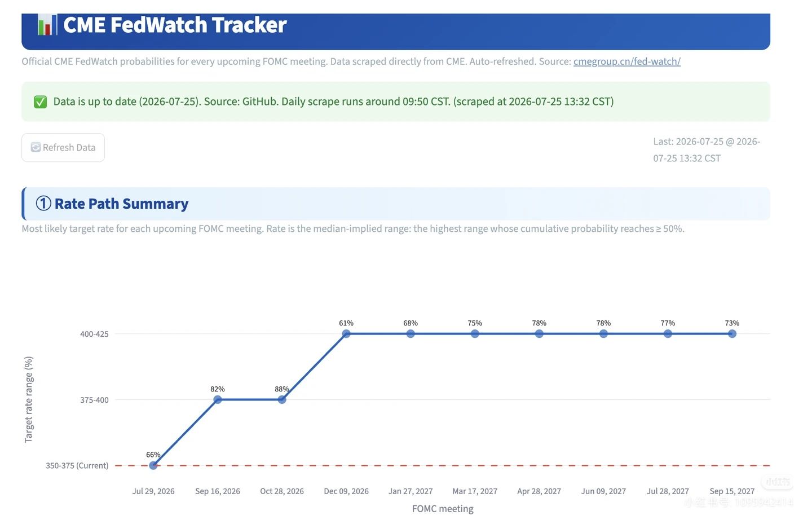
Task: Select the Jun 09, 2027 data point
Action: click(603, 333)
